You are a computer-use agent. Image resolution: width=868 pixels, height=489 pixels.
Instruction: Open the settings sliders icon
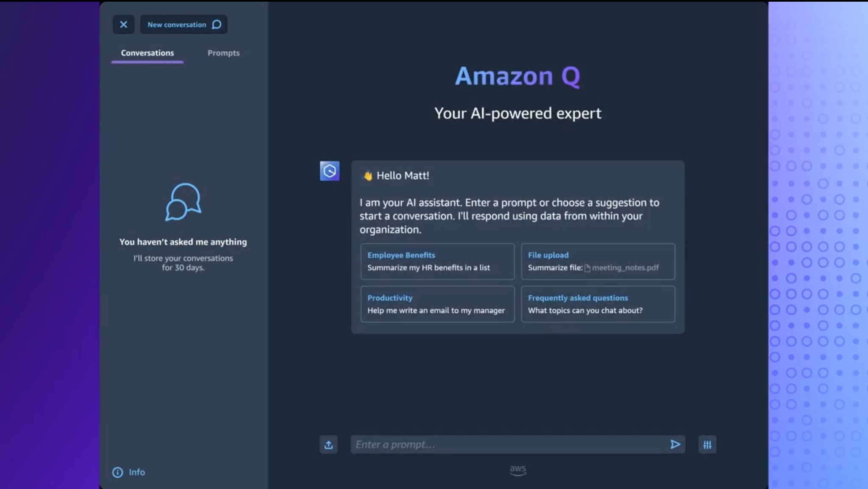click(707, 445)
